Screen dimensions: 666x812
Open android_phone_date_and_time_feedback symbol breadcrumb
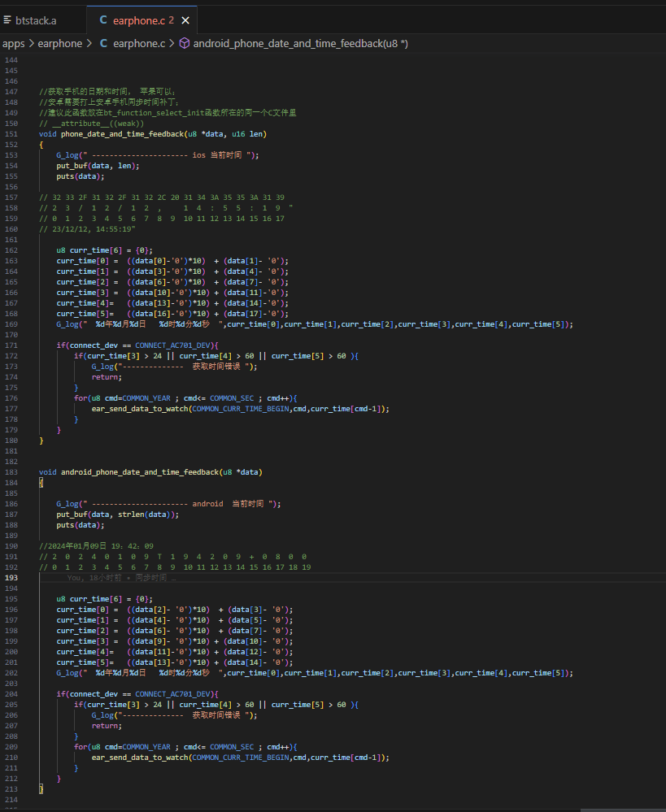point(301,44)
